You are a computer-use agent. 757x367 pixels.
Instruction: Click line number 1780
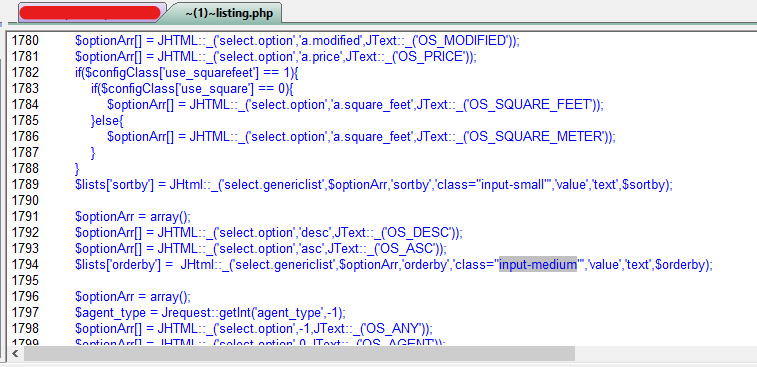coord(25,41)
